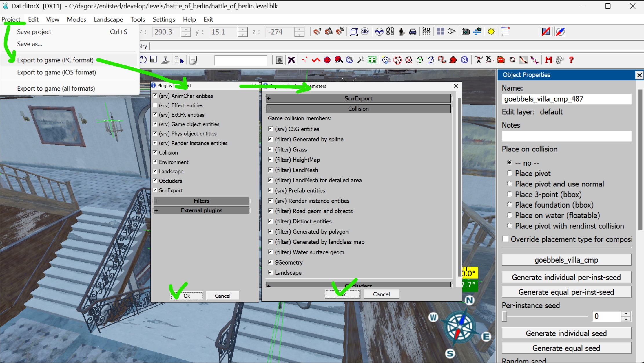
Task: Open Project menu from menu bar
Action: point(11,19)
